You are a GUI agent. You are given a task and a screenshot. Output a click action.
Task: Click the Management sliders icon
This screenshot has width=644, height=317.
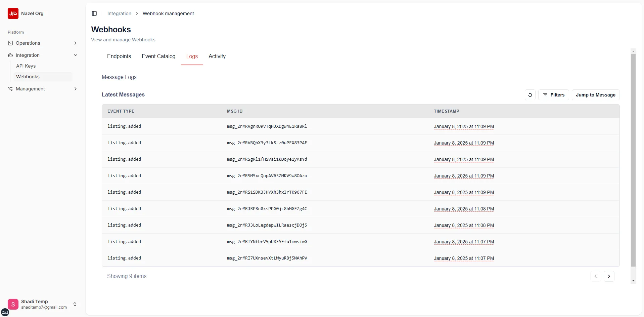[10, 88]
